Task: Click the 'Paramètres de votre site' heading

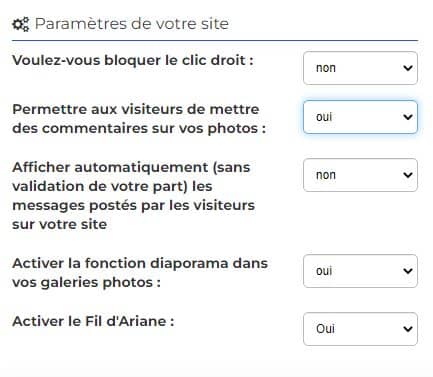Action: tap(132, 24)
